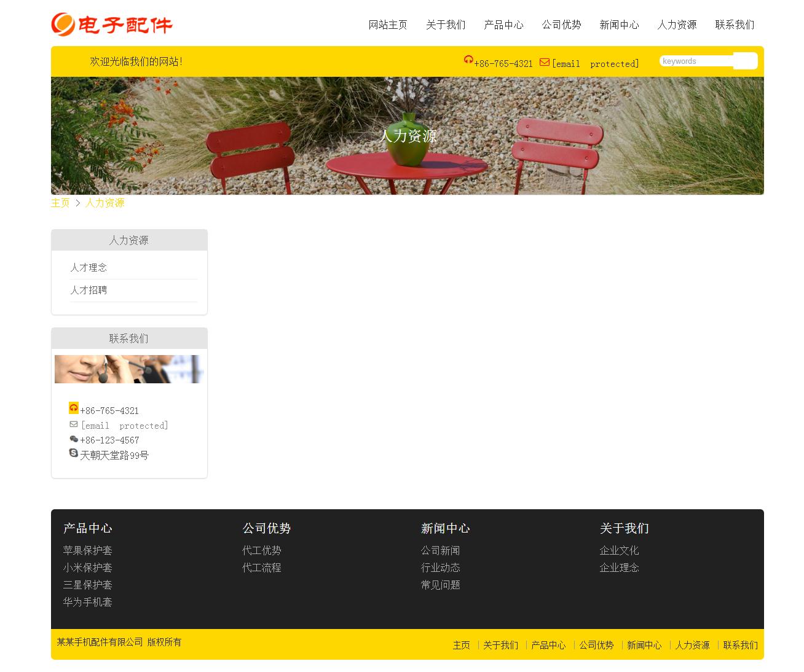The width and height of the screenshot is (804, 672).
Task: Click the Skype icon beside 天朝天堂路99号
Action: click(74, 453)
